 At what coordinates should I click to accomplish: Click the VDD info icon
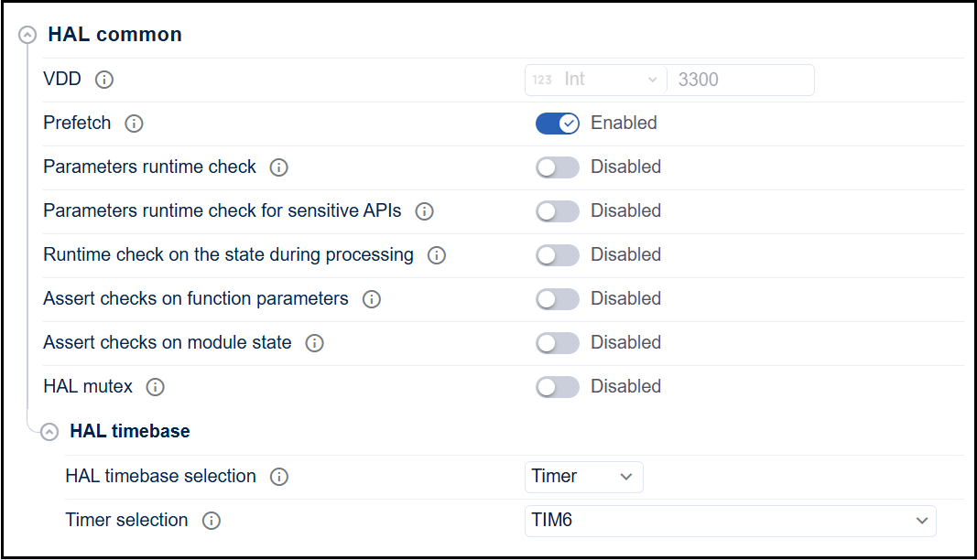(x=104, y=80)
